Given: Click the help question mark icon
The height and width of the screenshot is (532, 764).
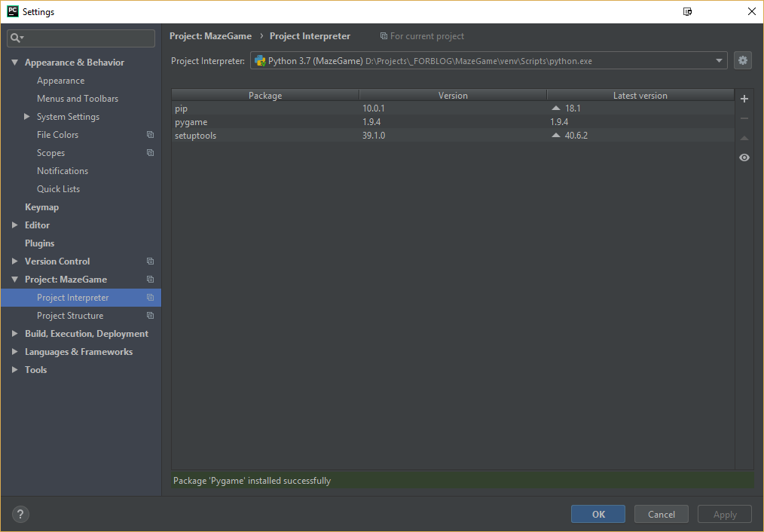Looking at the screenshot, I should point(21,515).
